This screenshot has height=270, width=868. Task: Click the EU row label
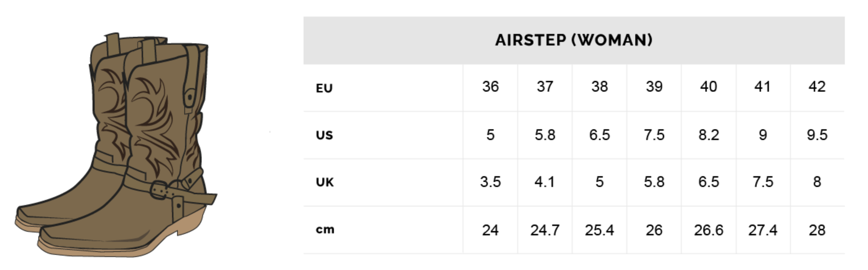point(324,88)
